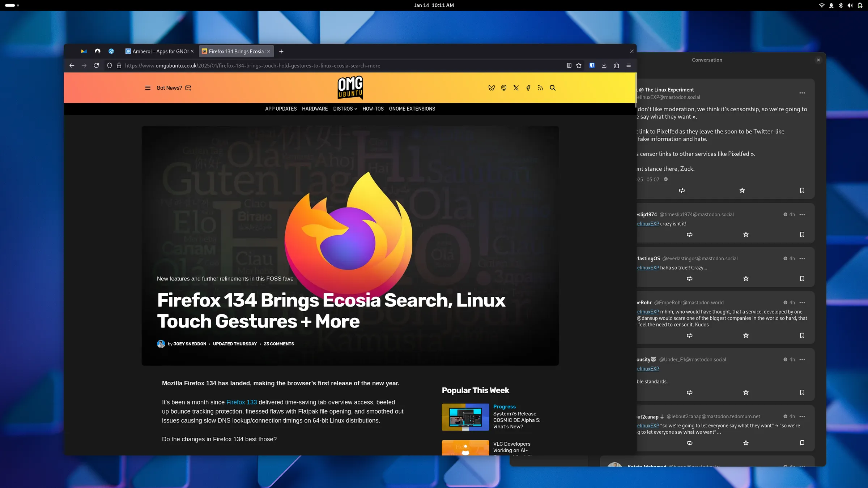This screenshot has height=488, width=868.
Task: Toggle bookmark on timeslip1974's reply
Action: pyautogui.click(x=802, y=235)
